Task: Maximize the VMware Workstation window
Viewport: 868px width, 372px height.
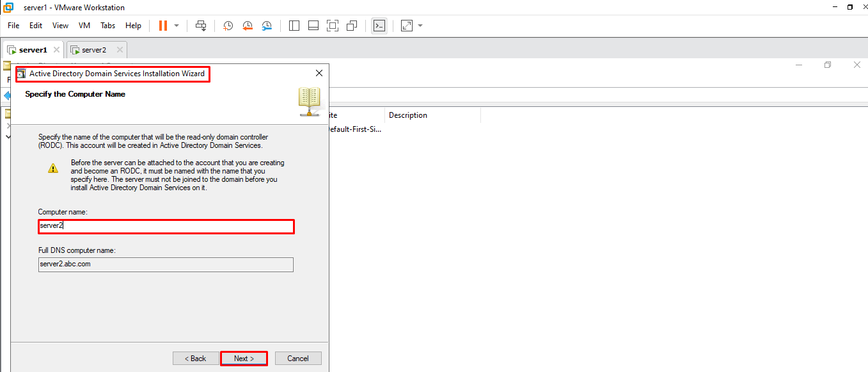Action: point(849,7)
